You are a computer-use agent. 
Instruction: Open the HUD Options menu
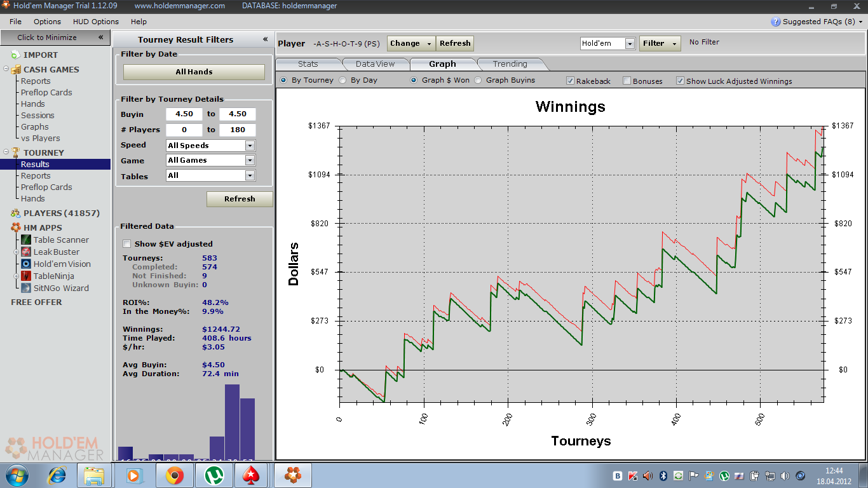coord(96,22)
